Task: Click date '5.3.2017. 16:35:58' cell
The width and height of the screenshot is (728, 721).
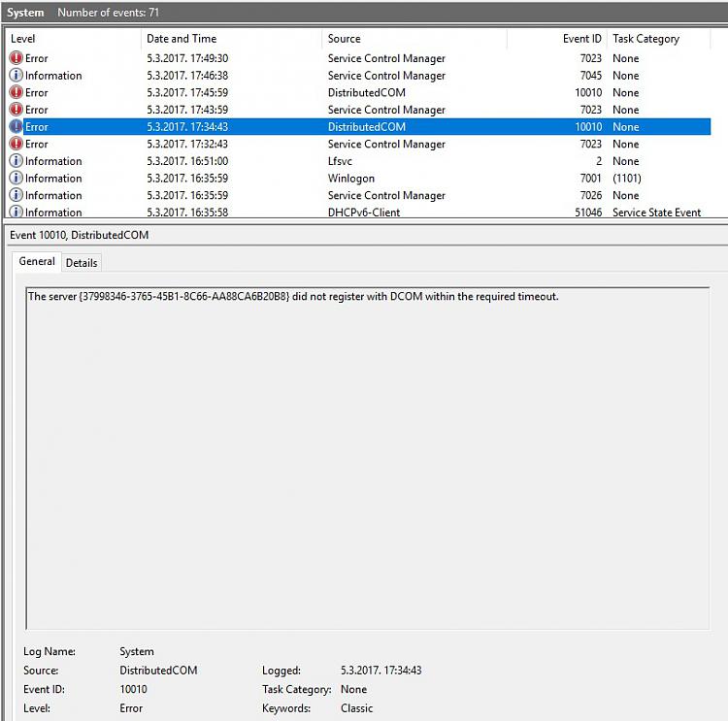Action: 187,213
